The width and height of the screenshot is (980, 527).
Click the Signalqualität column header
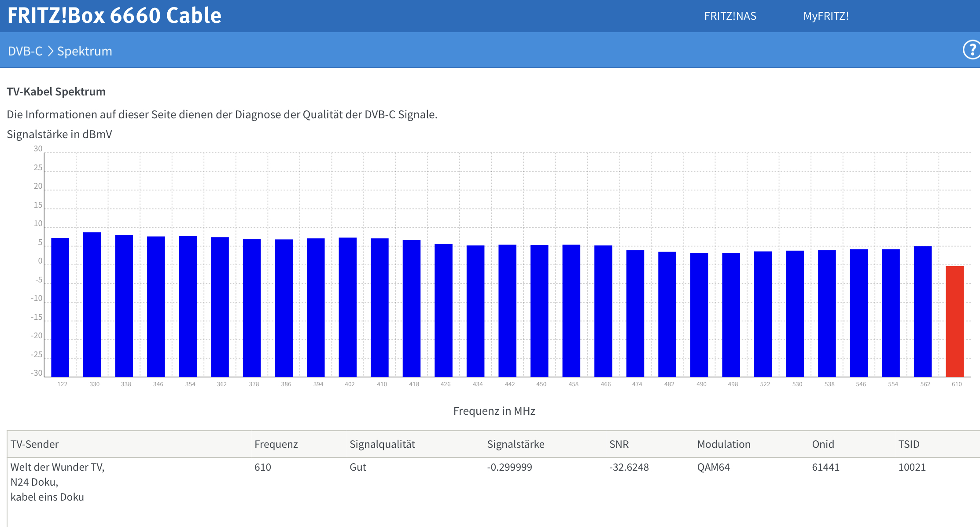coord(382,444)
